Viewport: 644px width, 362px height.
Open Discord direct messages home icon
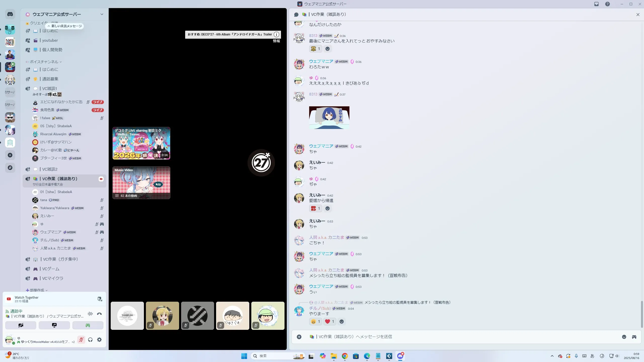(10, 14)
